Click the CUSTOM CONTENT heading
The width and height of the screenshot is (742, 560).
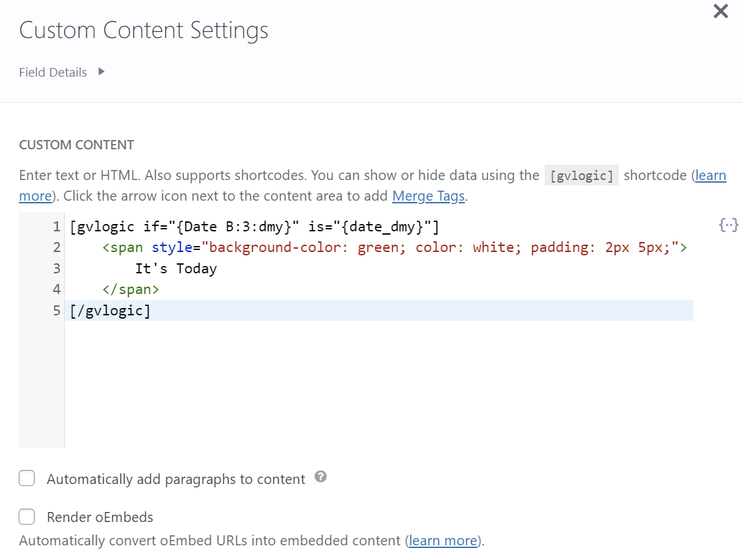77,145
